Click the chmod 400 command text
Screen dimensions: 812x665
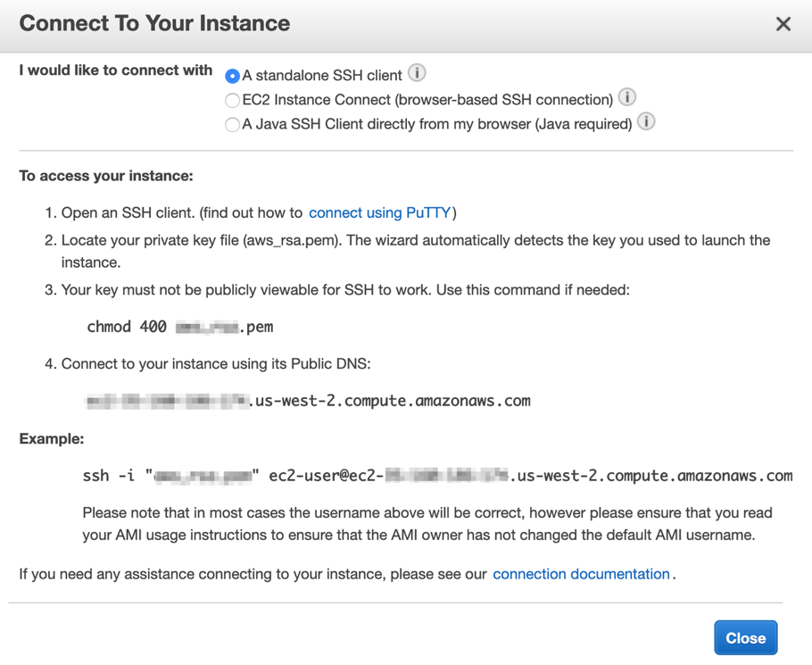click(x=178, y=327)
